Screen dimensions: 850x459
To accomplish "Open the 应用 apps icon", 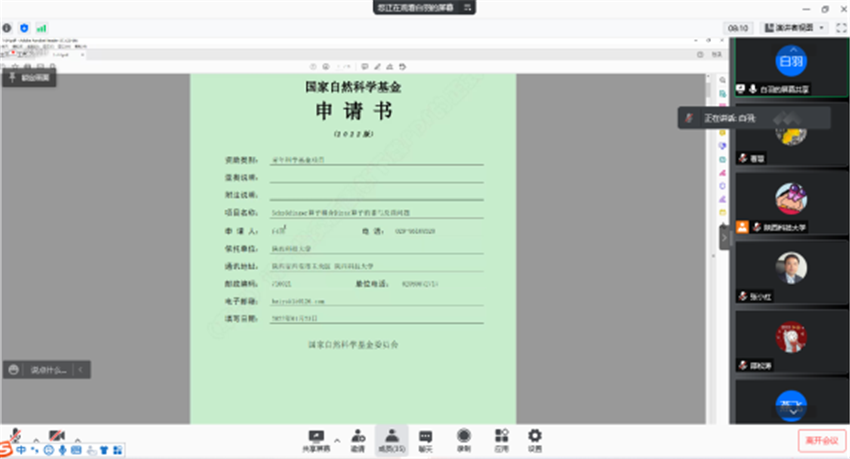I will click(x=500, y=438).
